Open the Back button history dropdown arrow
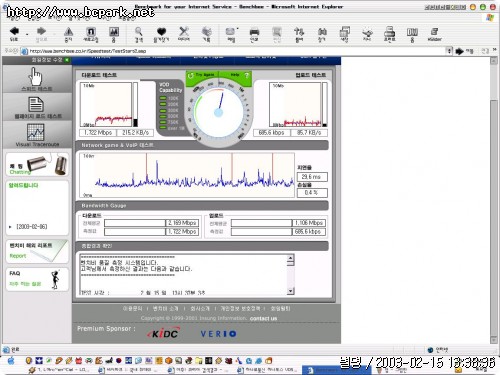 [x=27, y=34]
